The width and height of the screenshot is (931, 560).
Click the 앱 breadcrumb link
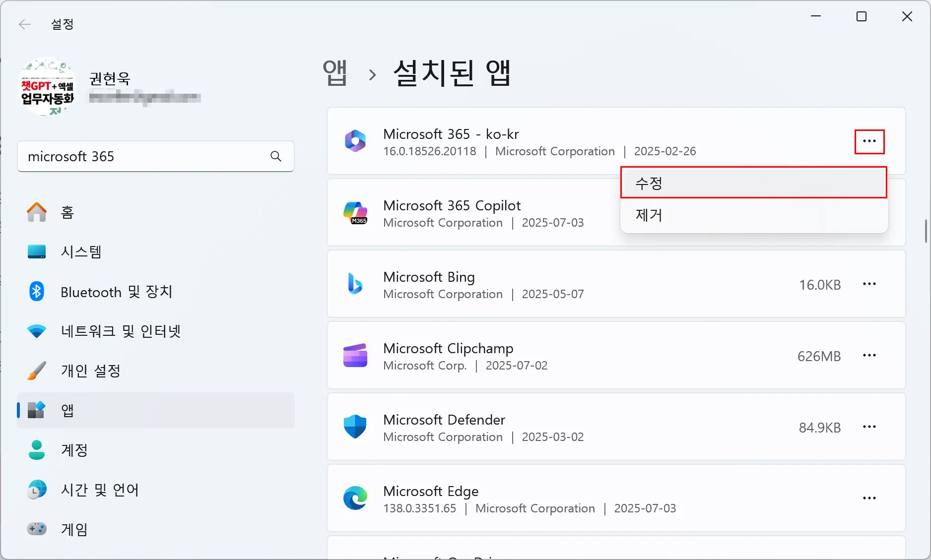335,73
